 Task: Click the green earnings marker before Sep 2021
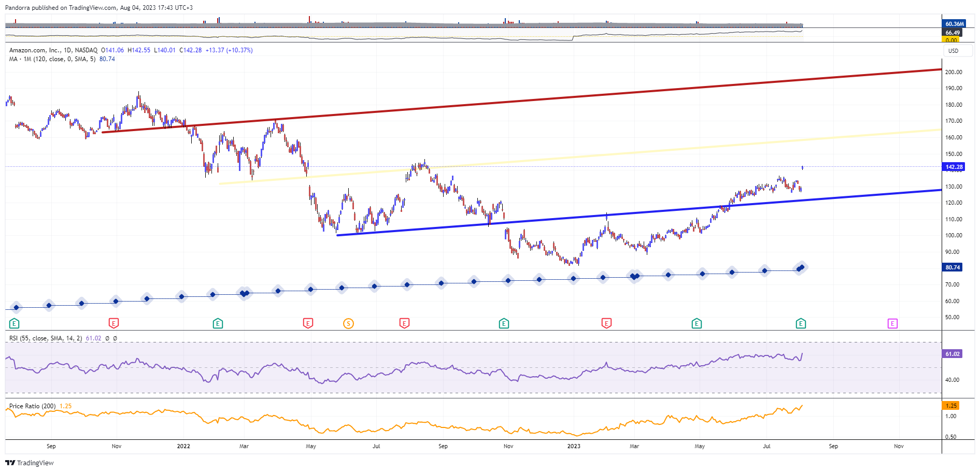pyautogui.click(x=15, y=324)
